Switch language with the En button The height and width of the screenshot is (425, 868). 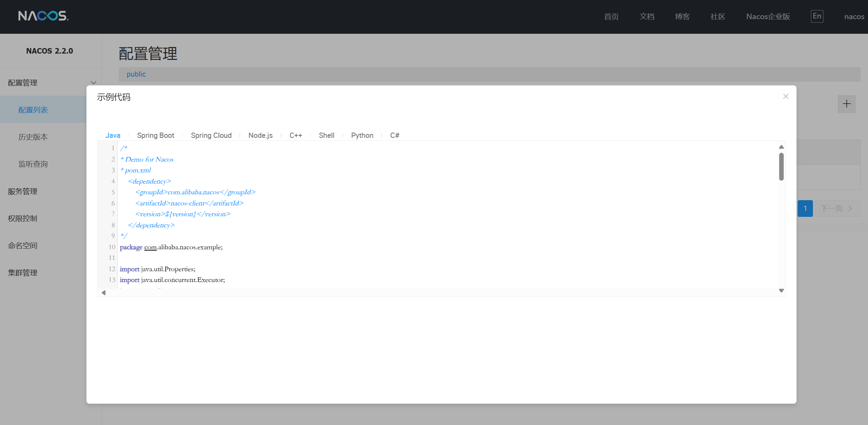pyautogui.click(x=816, y=16)
